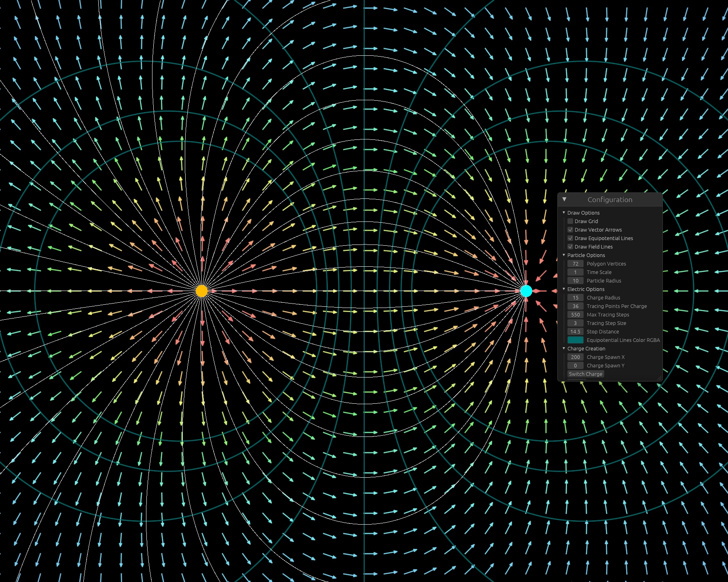Select the Polygon Vertices value field
The image size is (728, 582).
(576, 264)
